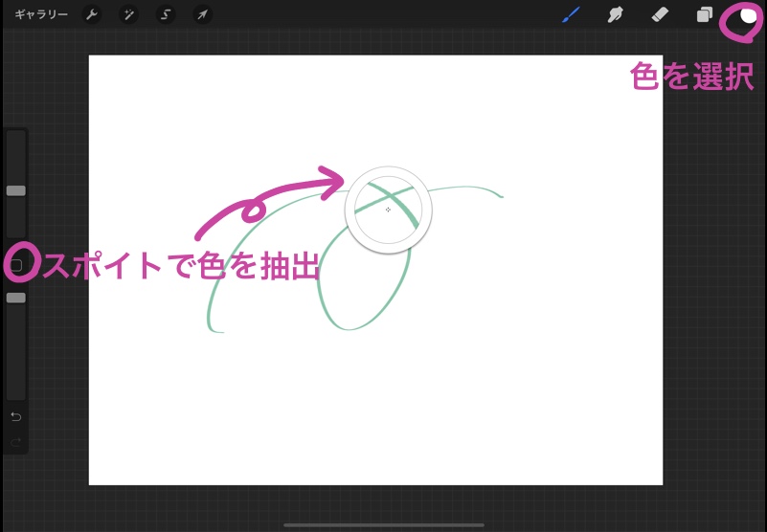Tap the eyedropper modifier square button
This screenshot has width=767, height=532.
tap(16, 265)
